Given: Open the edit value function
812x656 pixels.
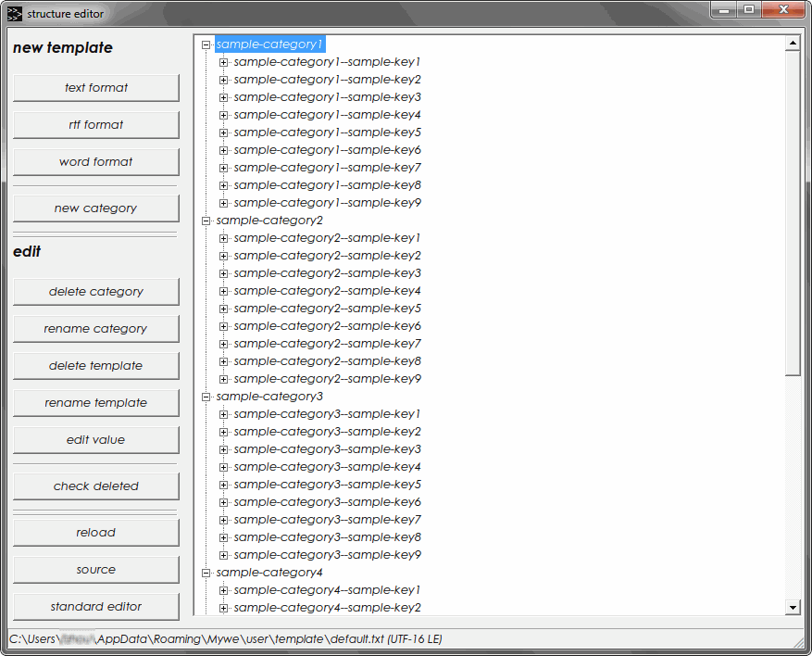Looking at the screenshot, I should pyautogui.click(x=95, y=439).
